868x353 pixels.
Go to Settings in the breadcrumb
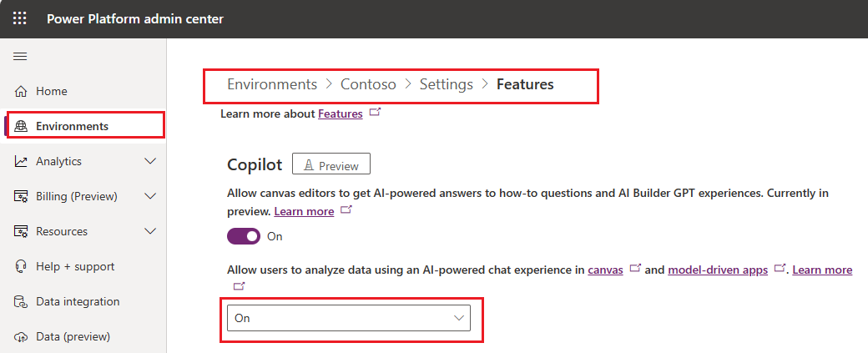click(446, 84)
